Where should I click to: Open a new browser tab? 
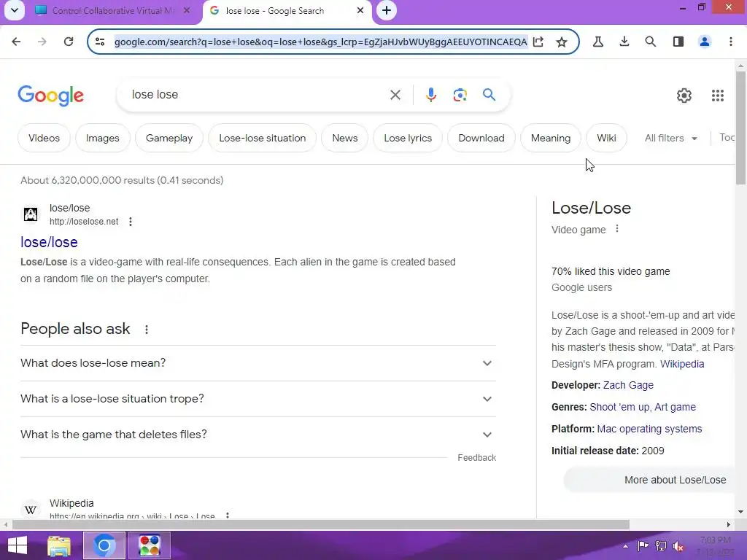coord(387,10)
